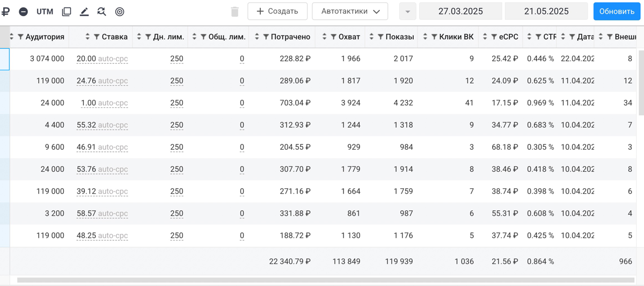Click the filter icon for Внешн column
This screenshot has height=286, width=644.
pyautogui.click(x=610, y=37)
